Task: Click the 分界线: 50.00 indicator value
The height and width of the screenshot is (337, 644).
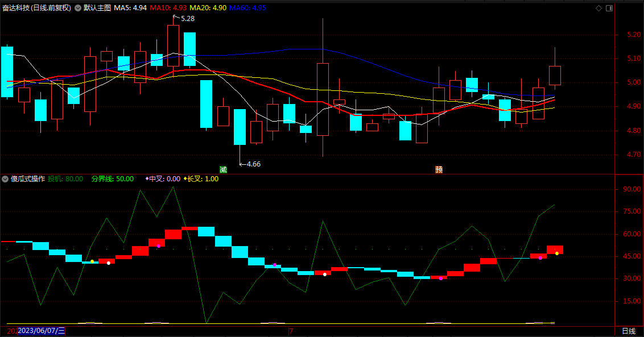Action: click(113, 179)
